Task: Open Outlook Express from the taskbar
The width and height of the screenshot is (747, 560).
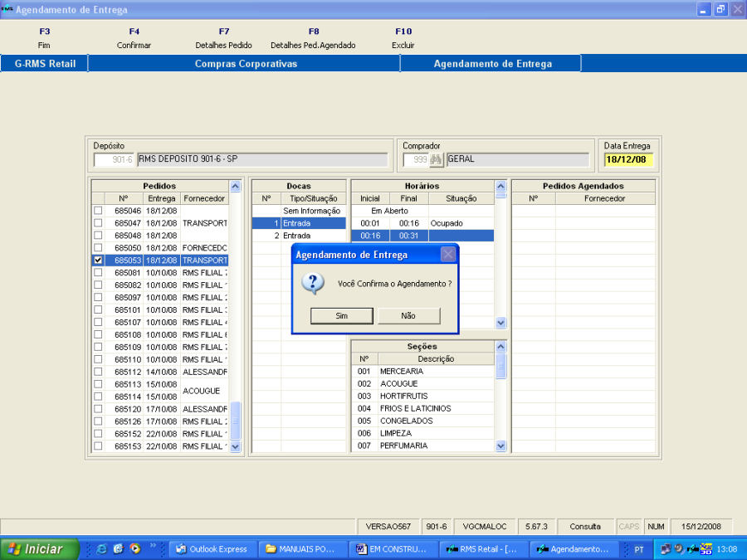Action: (x=212, y=549)
